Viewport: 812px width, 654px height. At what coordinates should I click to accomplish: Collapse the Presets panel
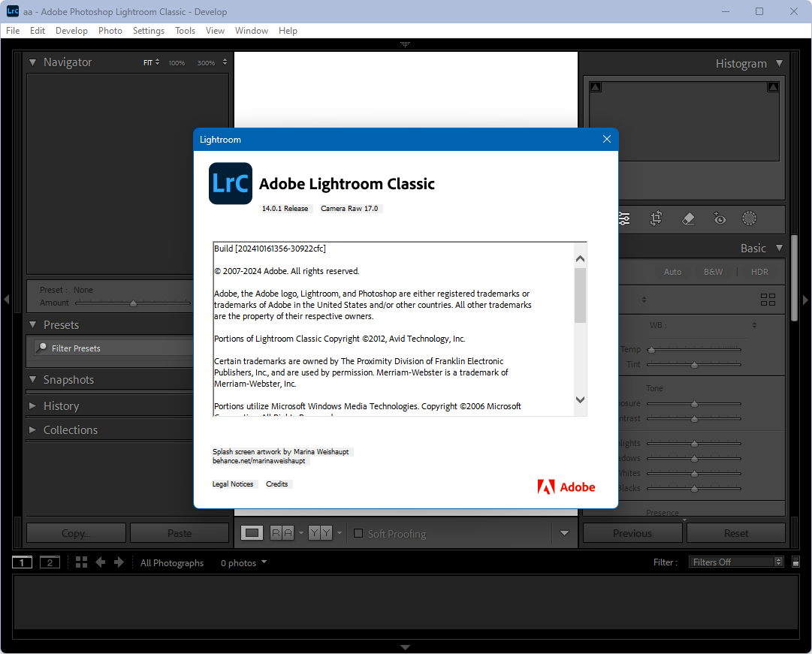pyautogui.click(x=32, y=324)
